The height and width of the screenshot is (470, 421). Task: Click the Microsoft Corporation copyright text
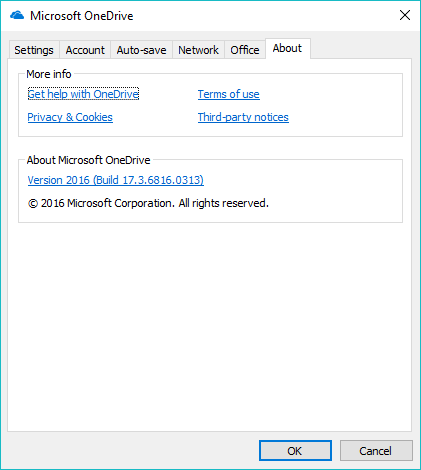point(148,203)
